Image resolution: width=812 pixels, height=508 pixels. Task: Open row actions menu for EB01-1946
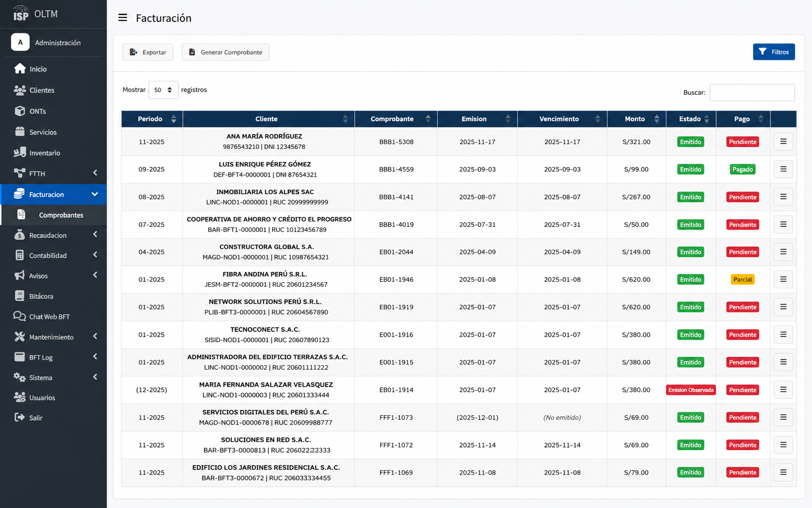tap(783, 279)
